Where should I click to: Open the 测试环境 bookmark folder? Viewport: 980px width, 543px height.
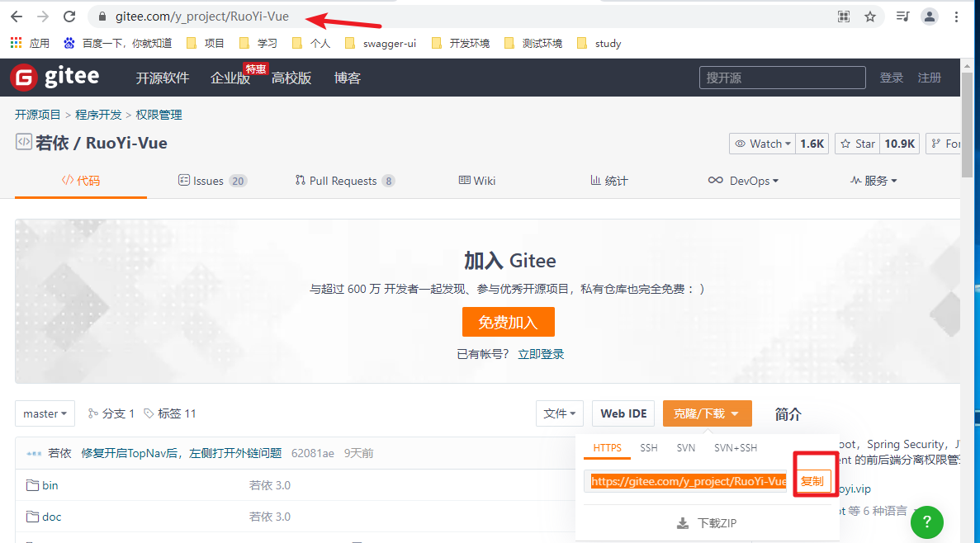pyautogui.click(x=533, y=43)
